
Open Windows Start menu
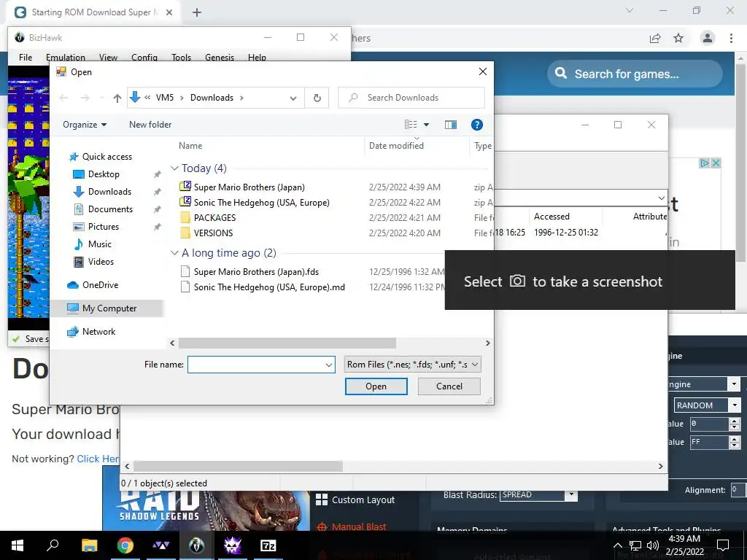click(18, 545)
